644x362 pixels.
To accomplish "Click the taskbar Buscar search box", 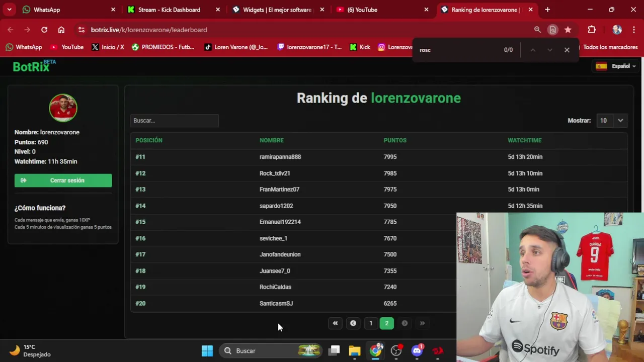I will [271, 351].
